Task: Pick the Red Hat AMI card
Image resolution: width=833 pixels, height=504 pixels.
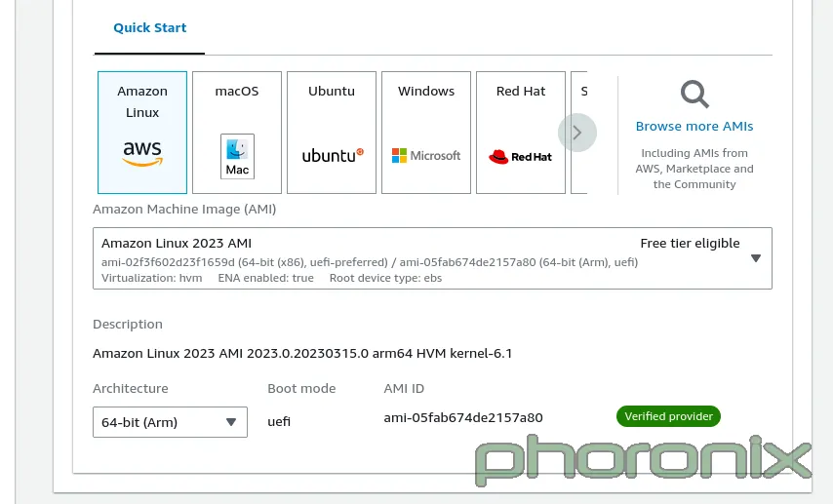Action: (x=521, y=133)
